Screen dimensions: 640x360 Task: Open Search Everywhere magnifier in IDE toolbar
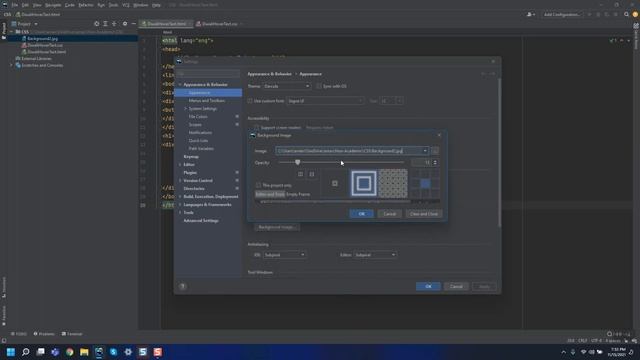tap(627, 14)
